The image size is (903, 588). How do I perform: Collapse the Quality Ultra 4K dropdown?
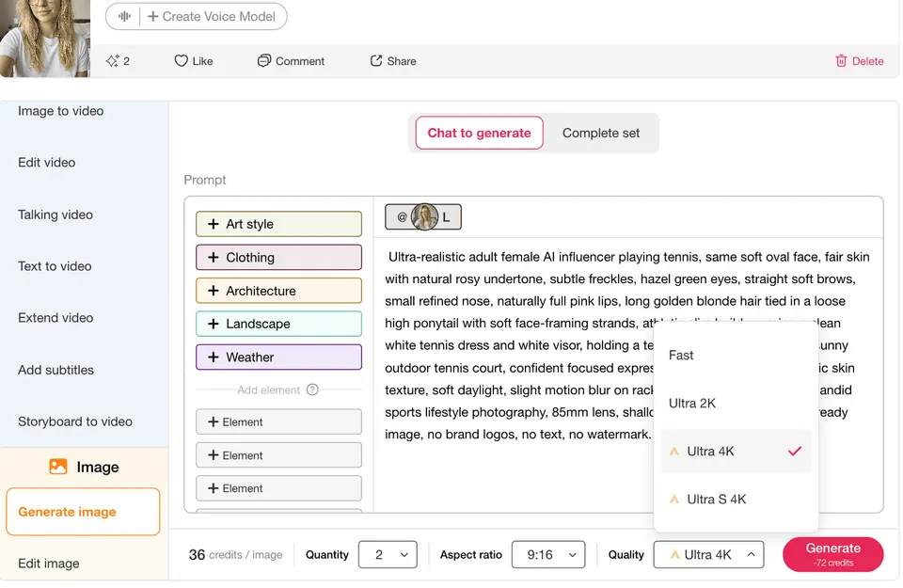pyautogui.click(x=708, y=554)
